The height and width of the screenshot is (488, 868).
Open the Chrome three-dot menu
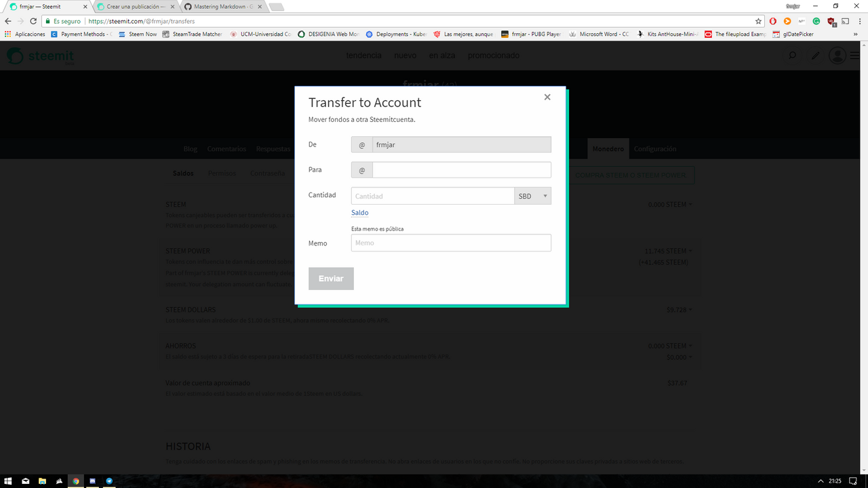point(860,21)
